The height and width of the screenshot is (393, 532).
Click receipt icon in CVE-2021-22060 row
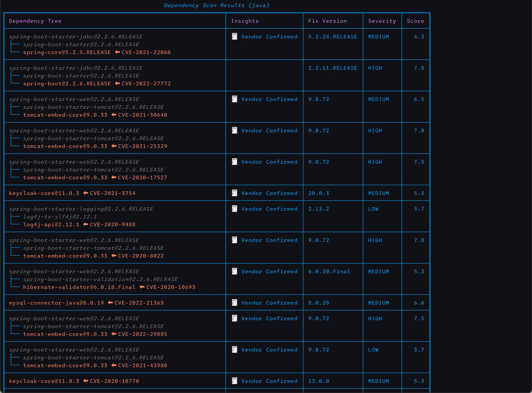[x=234, y=36]
